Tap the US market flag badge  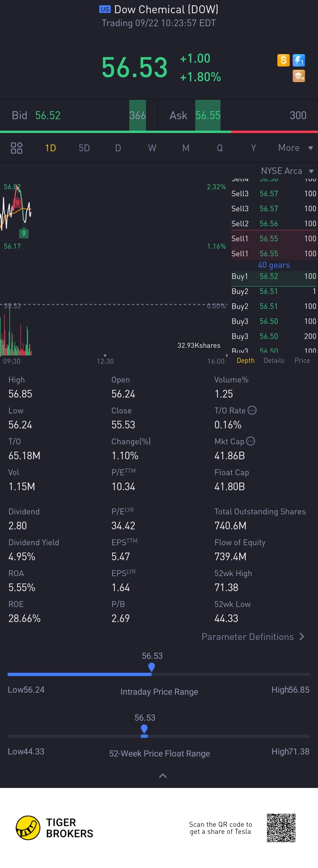click(105, 9)
